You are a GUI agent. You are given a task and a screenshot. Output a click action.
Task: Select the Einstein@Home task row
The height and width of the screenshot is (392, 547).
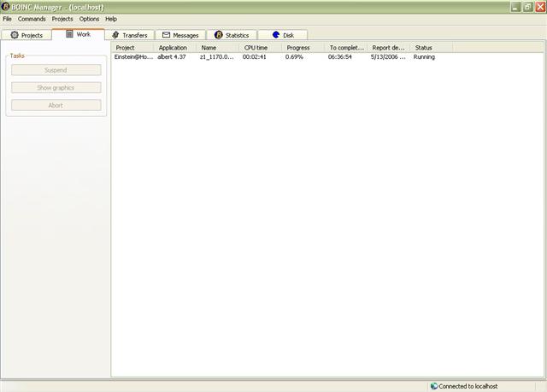[282, 57]
